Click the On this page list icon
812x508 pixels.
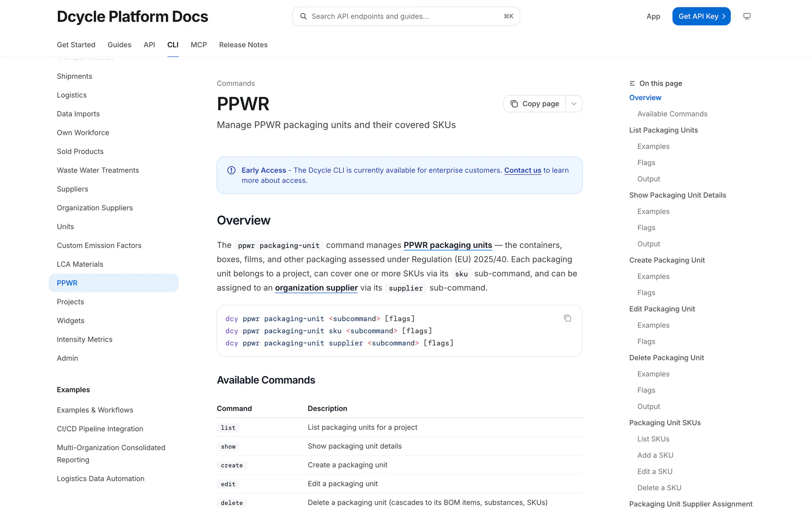632,83
